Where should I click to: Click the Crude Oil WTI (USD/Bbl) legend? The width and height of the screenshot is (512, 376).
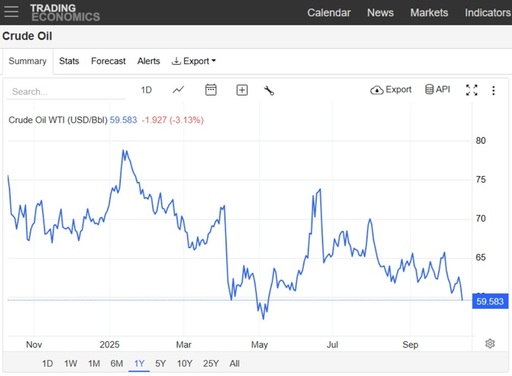pos(58,120)
